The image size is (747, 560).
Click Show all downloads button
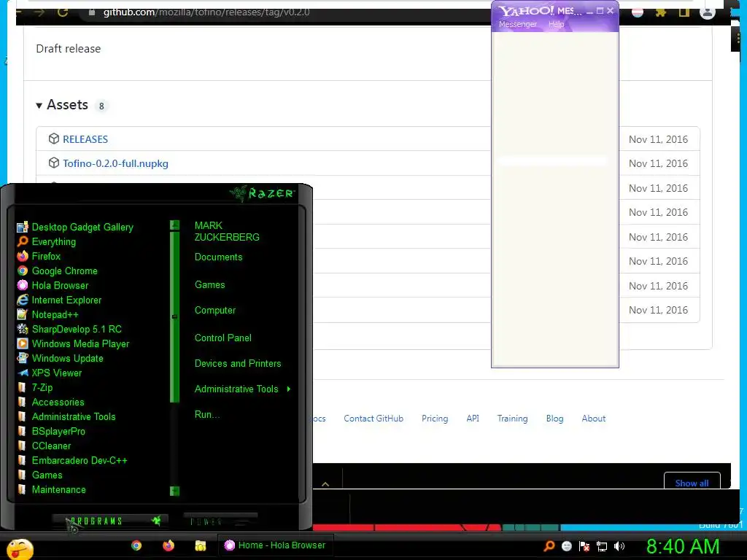click(x=692, y=482)
